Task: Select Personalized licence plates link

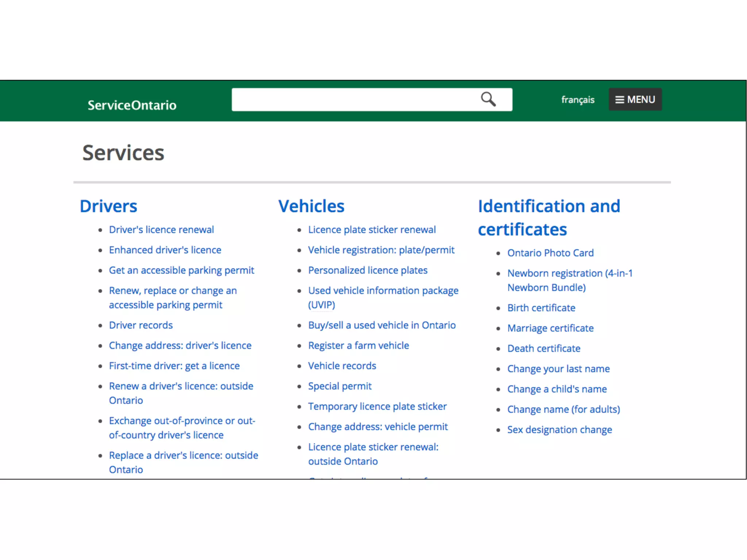Action: coord(368,270)
